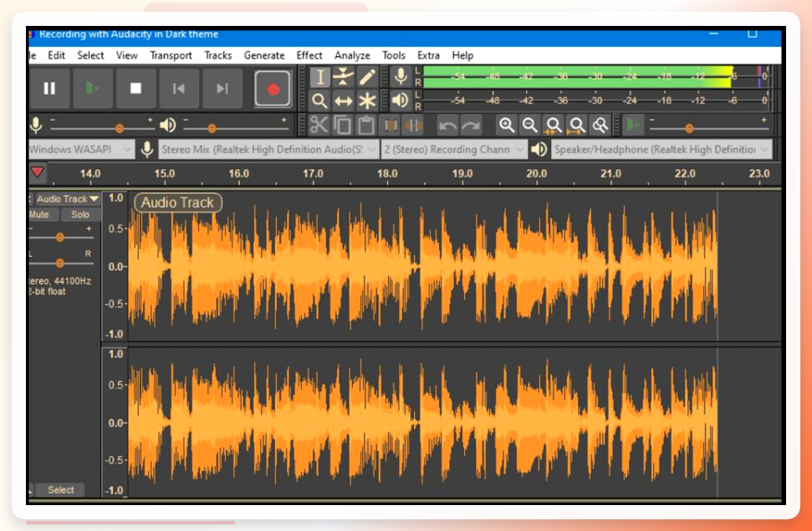The width and height of the screenshot is (812, 531).
Task: Click the Play-at-speed green icon
Action: pyautogui.click(x=632, y=125)
